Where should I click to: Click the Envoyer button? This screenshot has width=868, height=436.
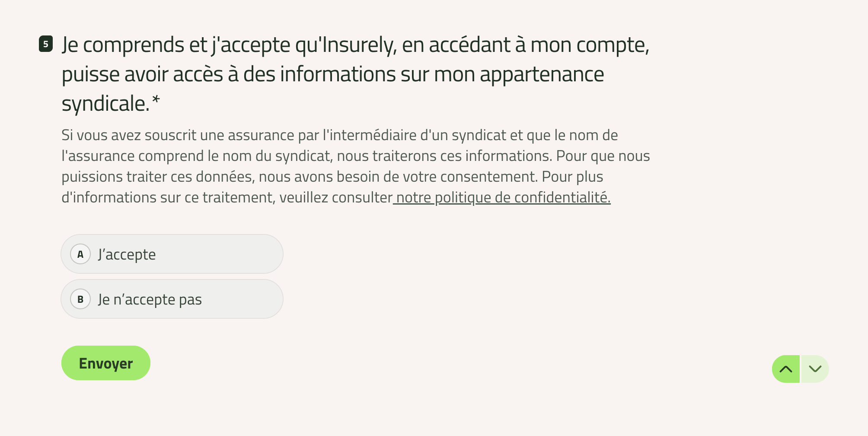click(106, 363)
